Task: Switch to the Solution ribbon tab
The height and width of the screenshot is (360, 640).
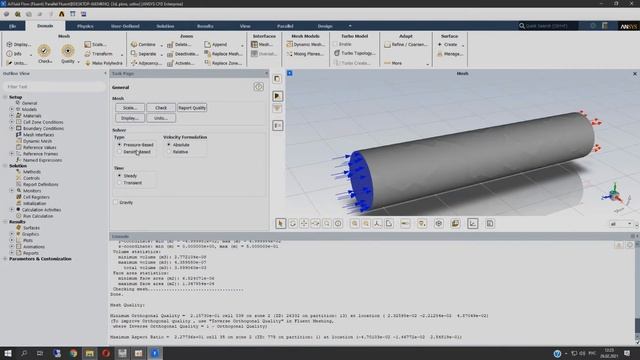Action: coord(165,26)
